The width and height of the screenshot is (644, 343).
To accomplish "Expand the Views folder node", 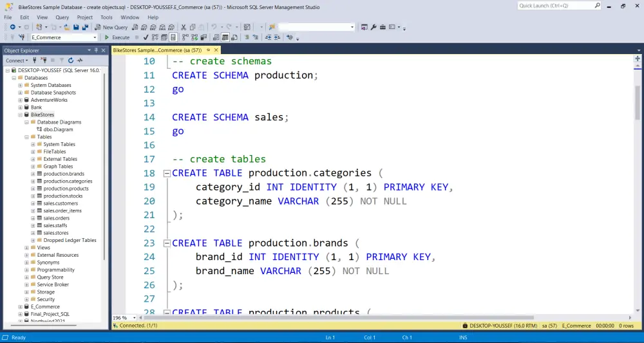I will (26, 248).
